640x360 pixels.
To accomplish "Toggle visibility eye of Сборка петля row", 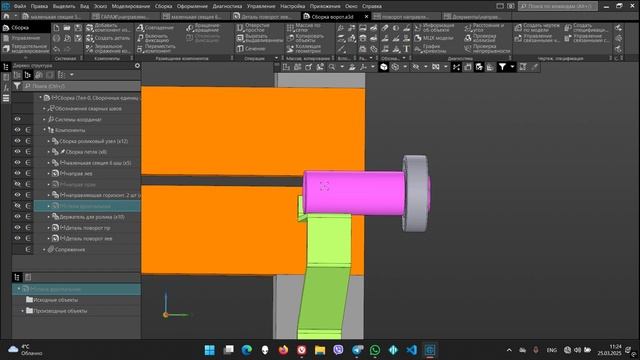I will [x=18, y=151].
